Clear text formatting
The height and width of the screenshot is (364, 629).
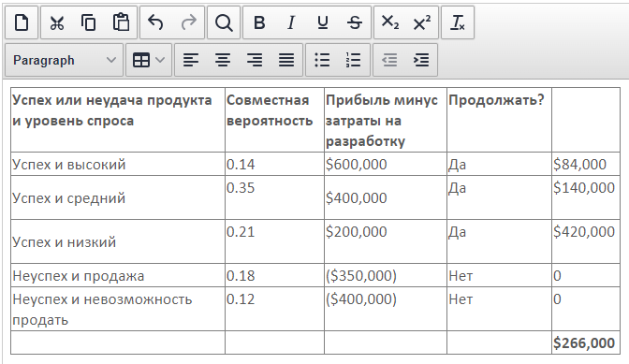[458, 22]
